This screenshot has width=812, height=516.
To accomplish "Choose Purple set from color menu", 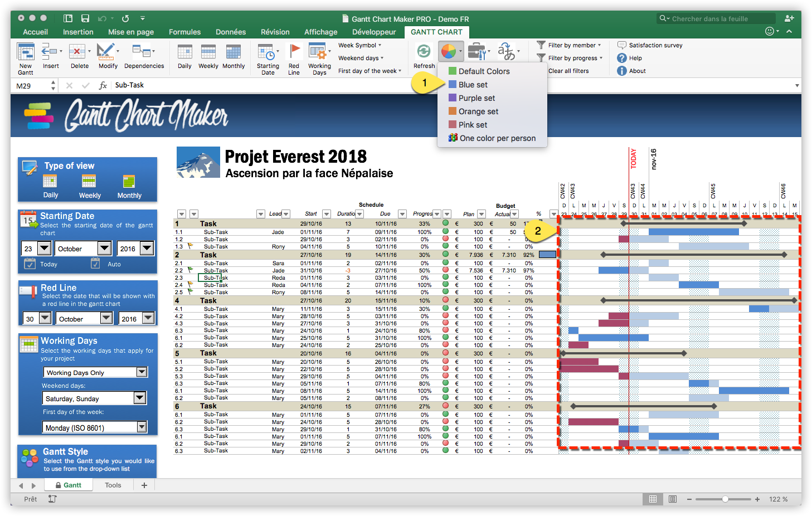I will point(471,98).
